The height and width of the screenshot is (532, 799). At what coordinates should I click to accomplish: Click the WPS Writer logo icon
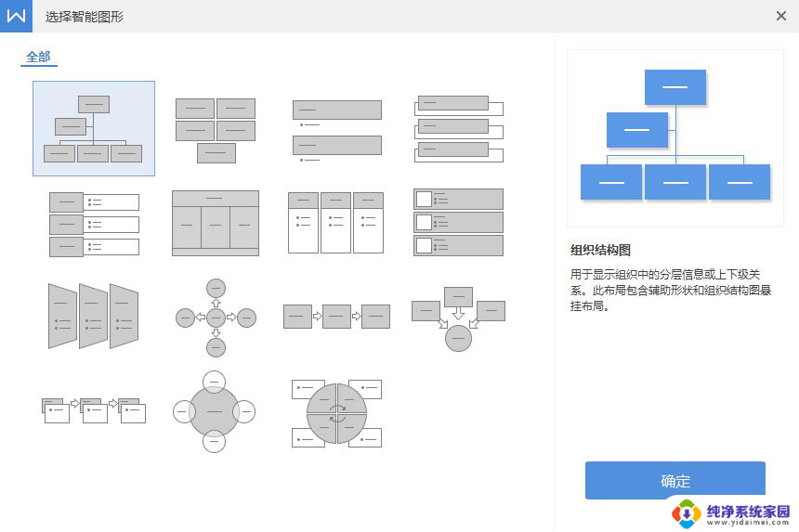(16, 17)
